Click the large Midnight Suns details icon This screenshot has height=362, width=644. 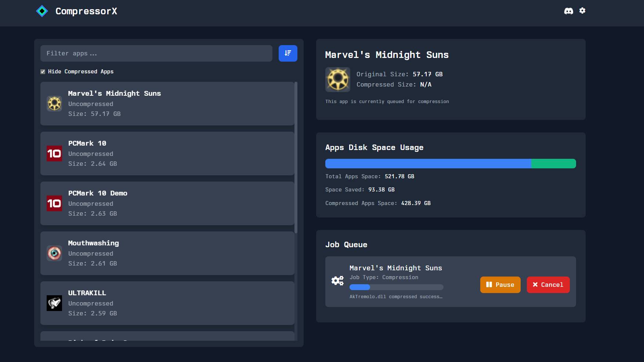338,79
